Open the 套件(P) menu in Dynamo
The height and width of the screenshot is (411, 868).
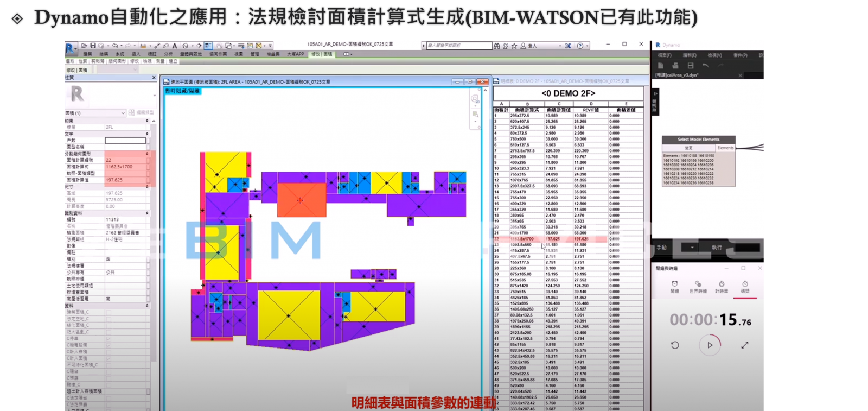click(x=740, y=55)
